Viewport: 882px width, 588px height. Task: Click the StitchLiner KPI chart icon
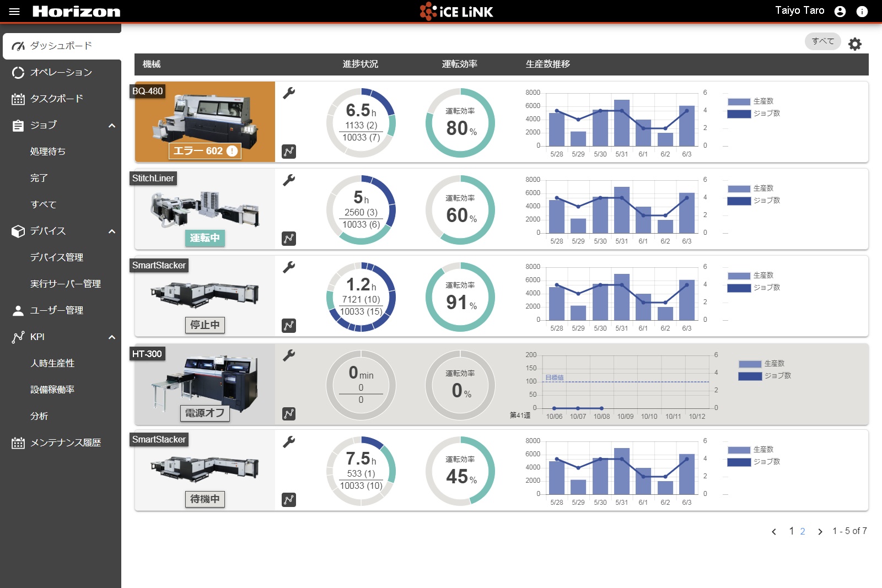pyautogui.click(x=289, y=238)
